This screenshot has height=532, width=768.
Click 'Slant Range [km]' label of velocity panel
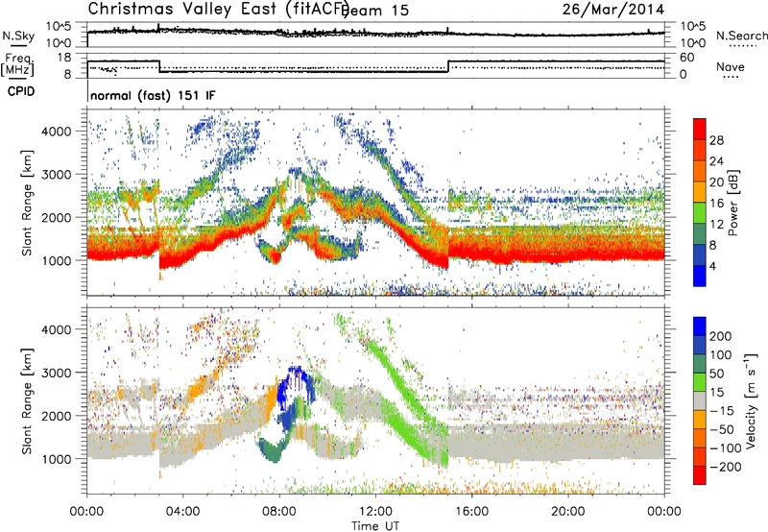click(27, 401)
